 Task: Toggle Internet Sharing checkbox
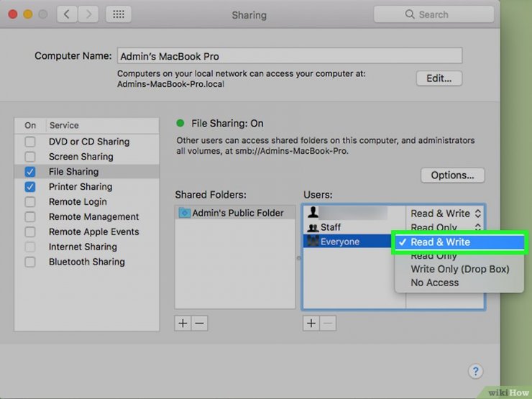[30, 247]
